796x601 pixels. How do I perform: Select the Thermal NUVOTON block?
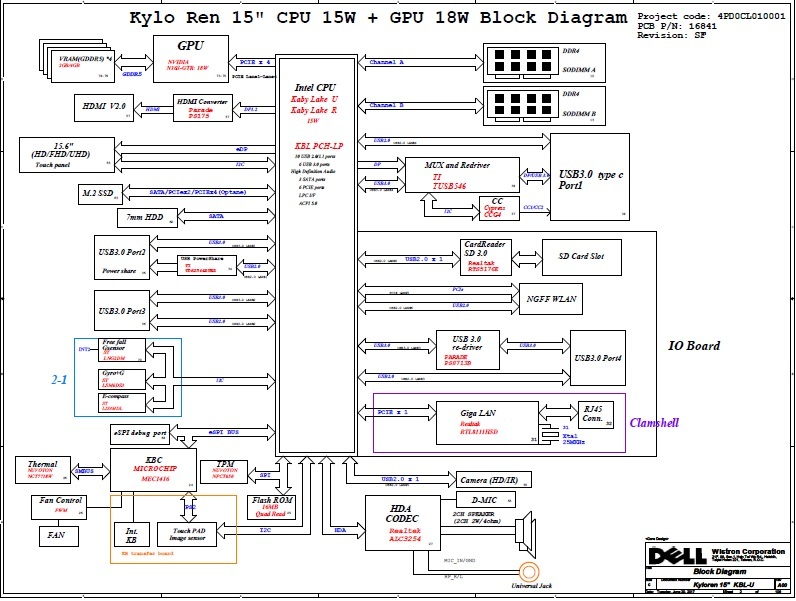(x=43, y=470)
